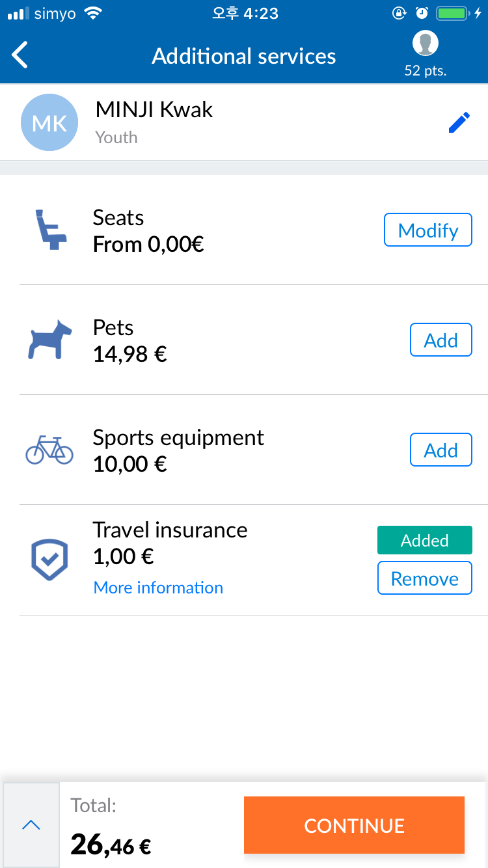Image resolution: width=488 pixels, height=868 pixels.
Task: Tap the battery indicator in the status bar
Action: 454,14
